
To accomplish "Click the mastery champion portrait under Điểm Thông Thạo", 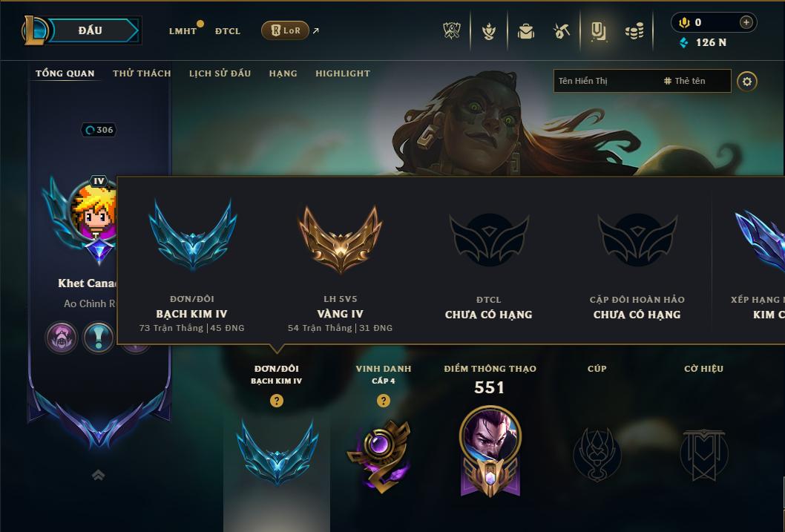I will click(x=490, y=434).
